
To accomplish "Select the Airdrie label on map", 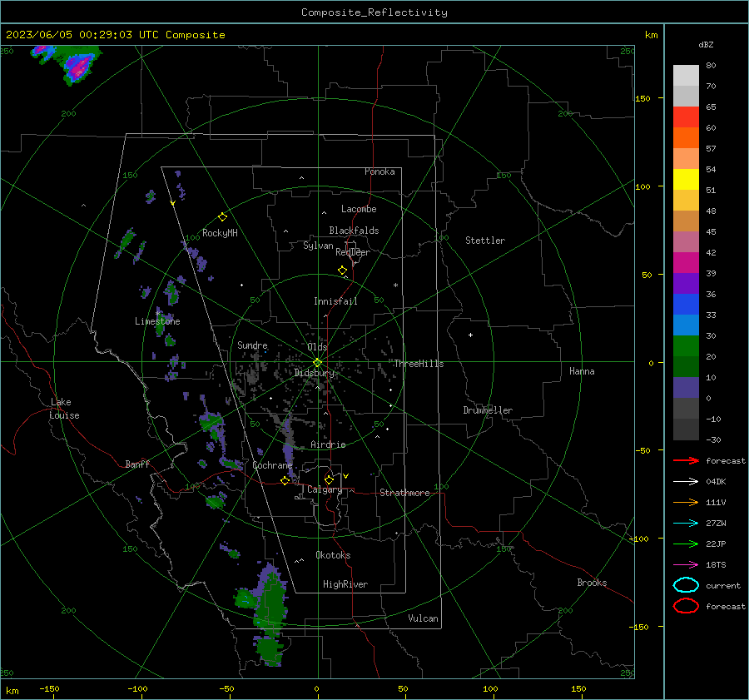I will (328, 444).
